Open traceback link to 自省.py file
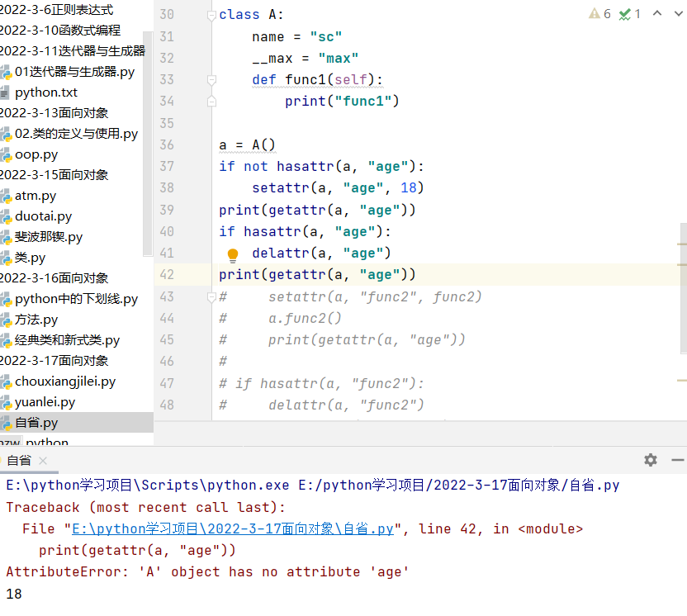The width and height of the screenshot is (687, 616). pyautogui.click(x=232, y=528)
